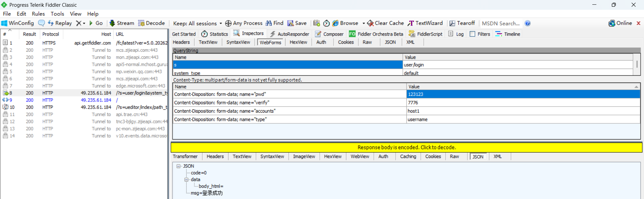Open the Timeline tab

pos(508,34)
